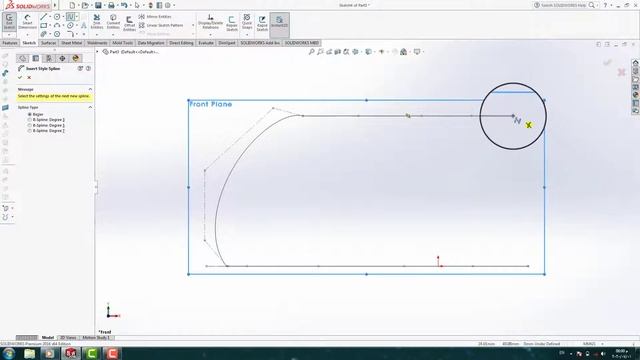This screenshot has width=640, height=360.
Task: Switch to the Sheet Metal tab
Action: pyautogui.click(x=71, y=43)
